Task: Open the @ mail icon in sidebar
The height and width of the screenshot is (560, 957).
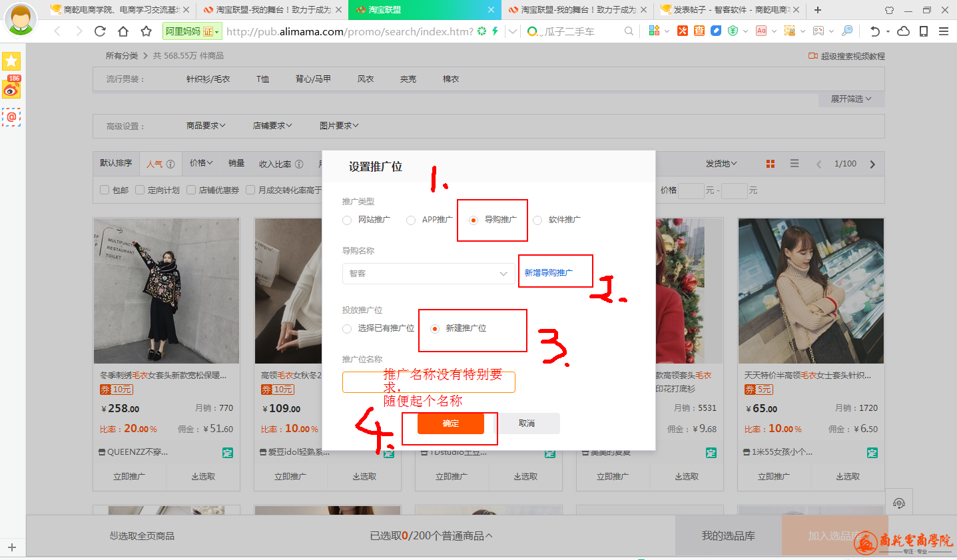Action: point(11,117)
